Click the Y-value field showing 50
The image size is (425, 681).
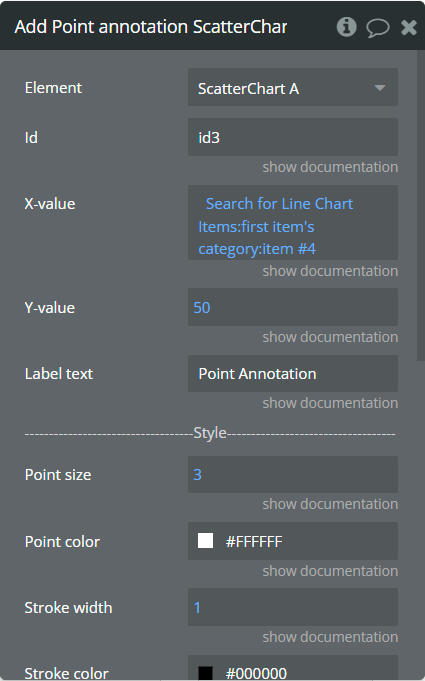click(293, 307)
